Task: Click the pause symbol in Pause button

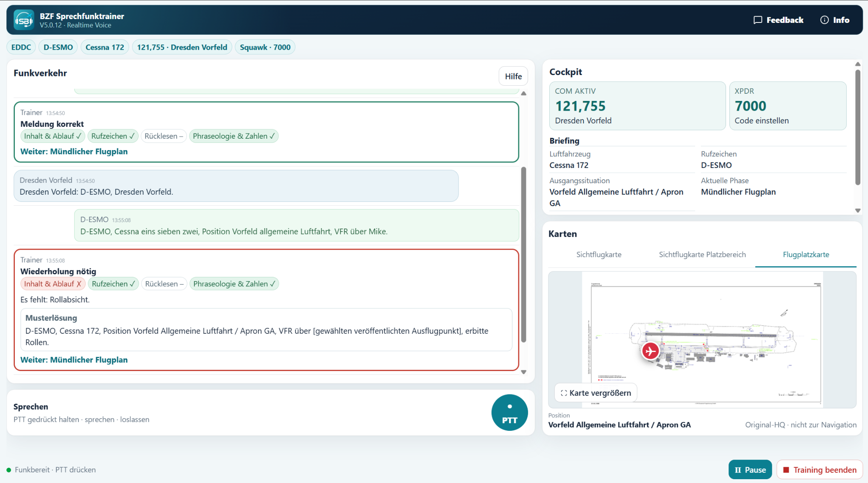Action: (738, 470)
